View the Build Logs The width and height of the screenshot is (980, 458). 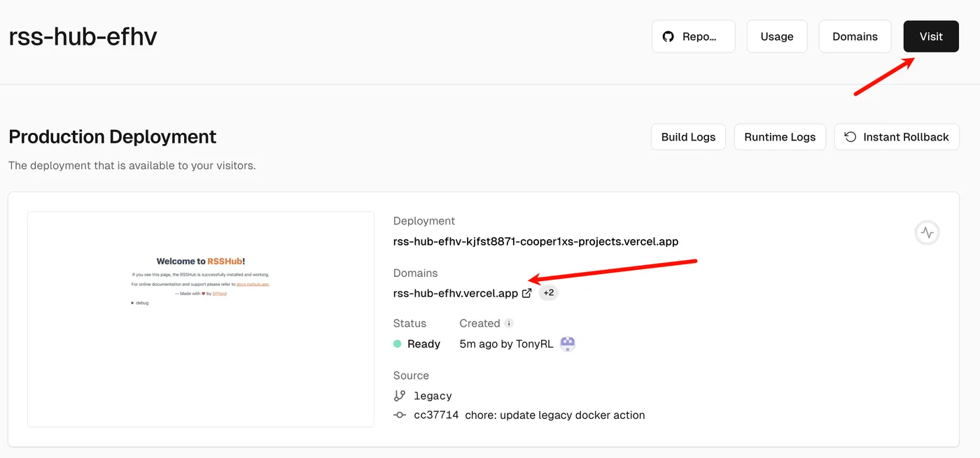click(688, 137)
